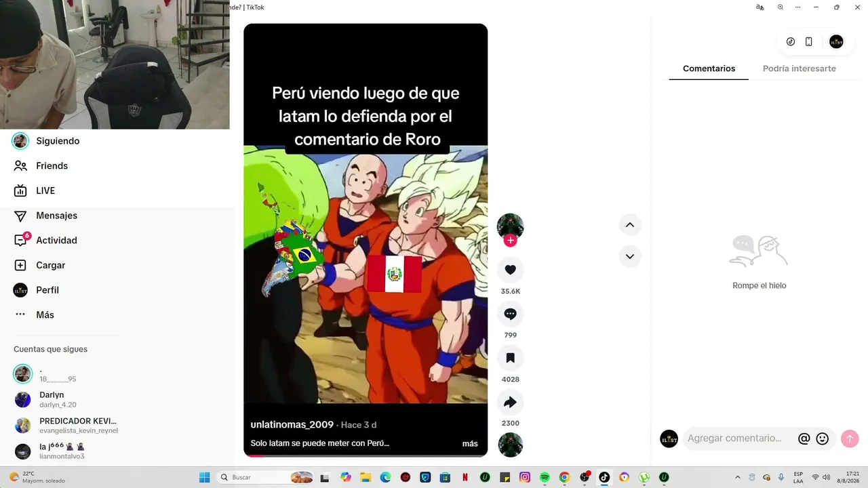The height and width of the screenshot is (488, 868).
Task: Go to previous video with up chevron
Action: [x=630, y=225]
